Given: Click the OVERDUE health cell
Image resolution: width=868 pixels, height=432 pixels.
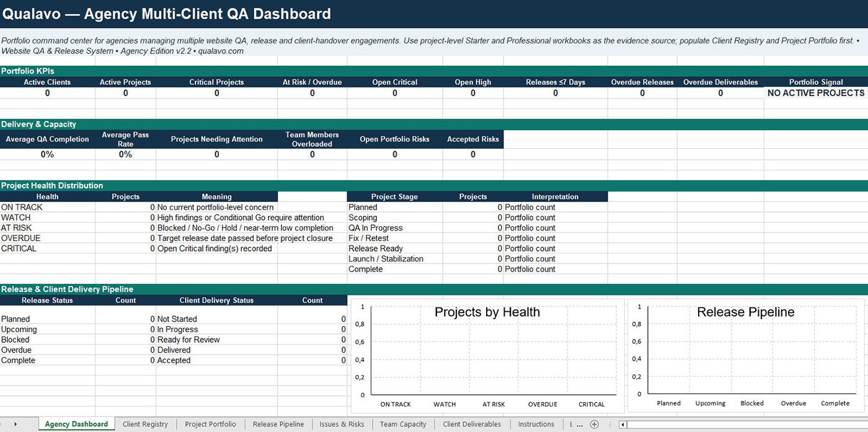Looking at the screenshot, I should (47, 238).
